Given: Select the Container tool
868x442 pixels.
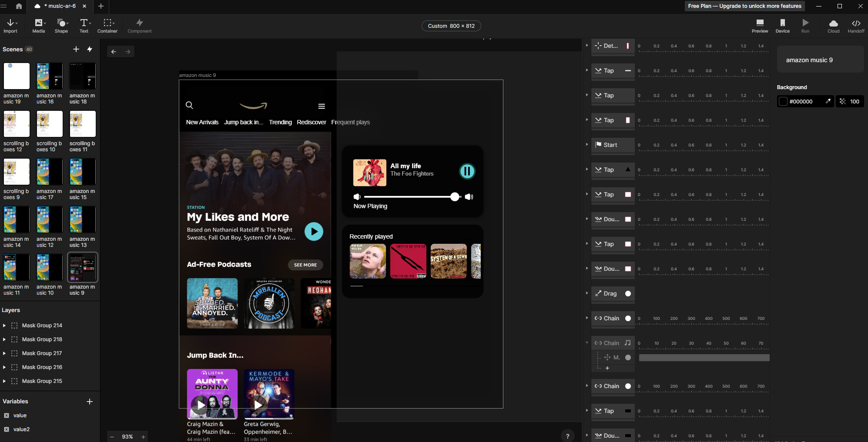Looking at the screenshot, I should [x=107, y=26].
